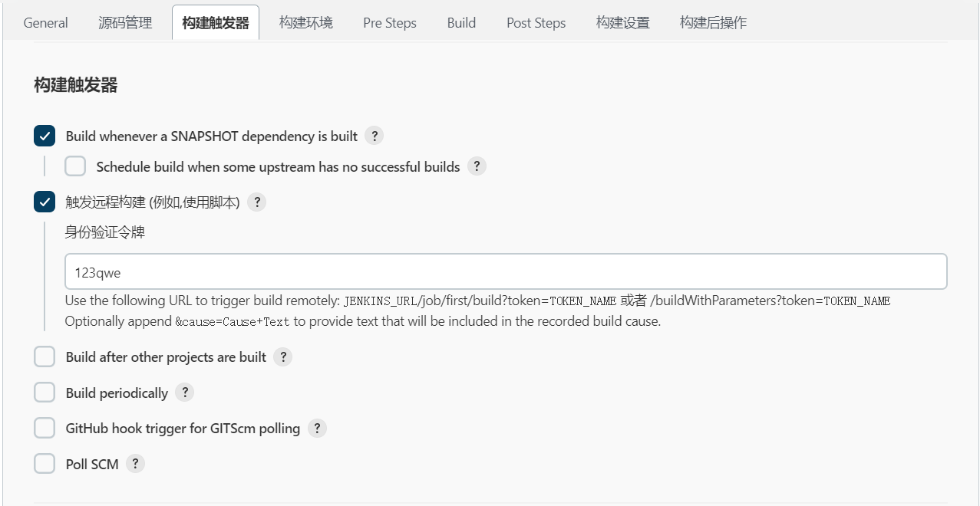Open help for SNAPSHOT dependency build option

(x=374, y=136)
